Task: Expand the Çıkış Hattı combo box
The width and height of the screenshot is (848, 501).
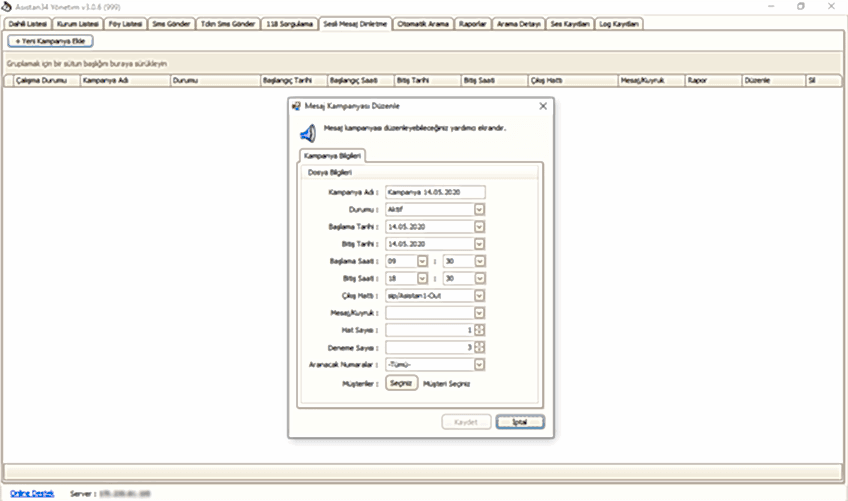Action: click(479, 296)
